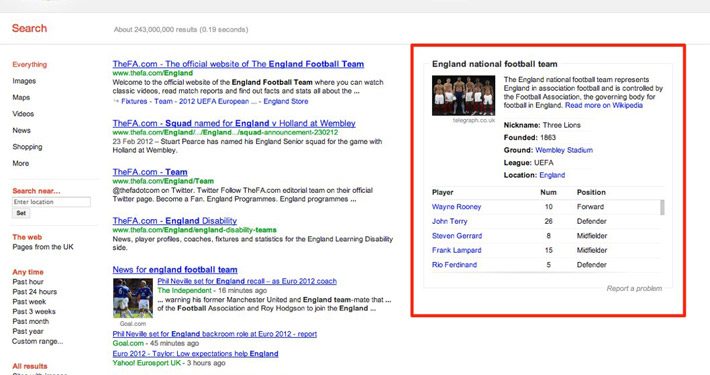The image size is (710, 375).
Task: Open John Terry player link
Action: [x=450, y=221]
